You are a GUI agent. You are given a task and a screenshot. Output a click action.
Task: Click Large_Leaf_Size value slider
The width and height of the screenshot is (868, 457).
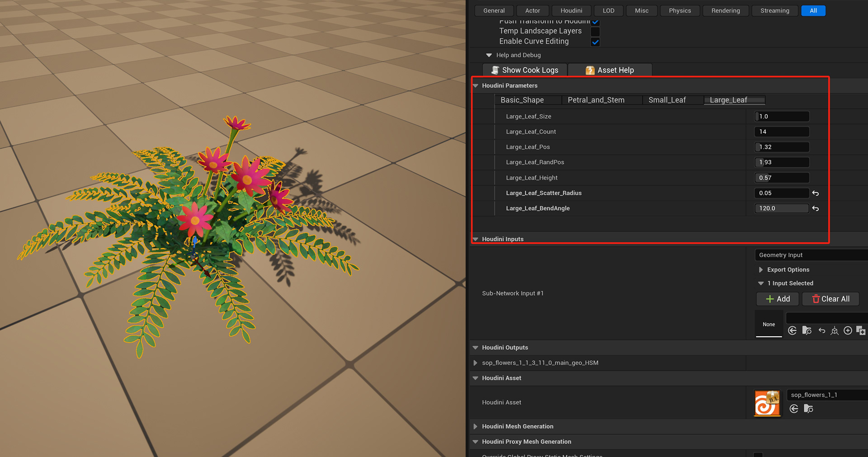[782, 116]
